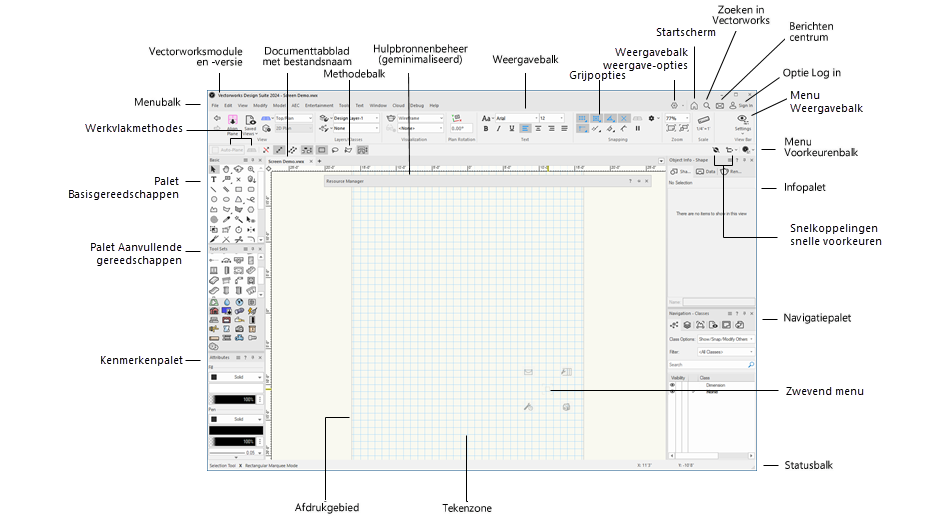Click the Align Plane icon
925x530 pixels.
(232, 121)
